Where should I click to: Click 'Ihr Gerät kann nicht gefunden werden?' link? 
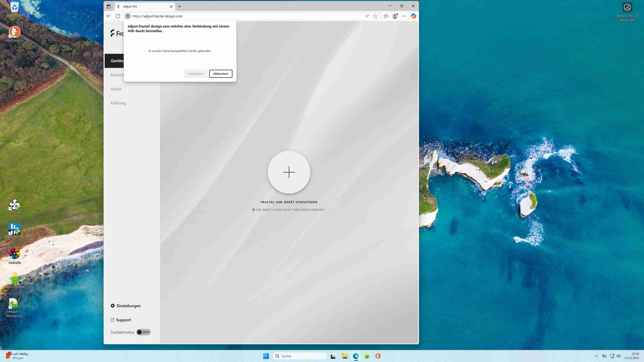tap(289, 210)
